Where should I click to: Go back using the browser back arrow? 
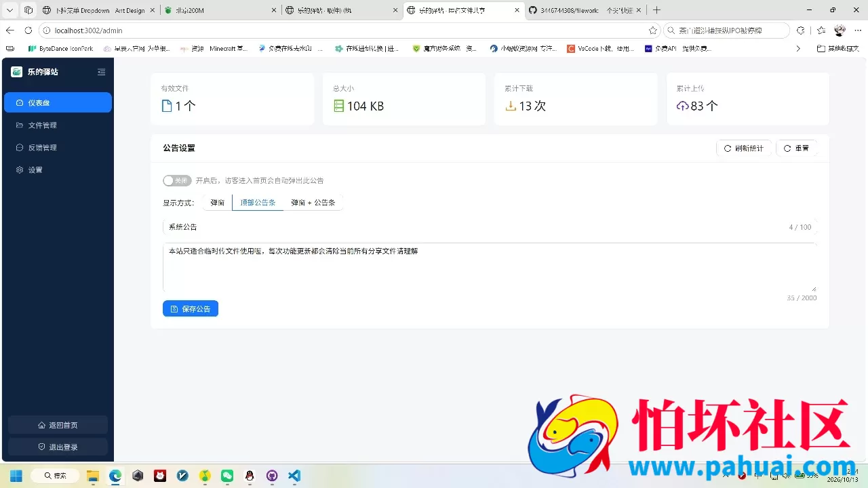point(10,30)
